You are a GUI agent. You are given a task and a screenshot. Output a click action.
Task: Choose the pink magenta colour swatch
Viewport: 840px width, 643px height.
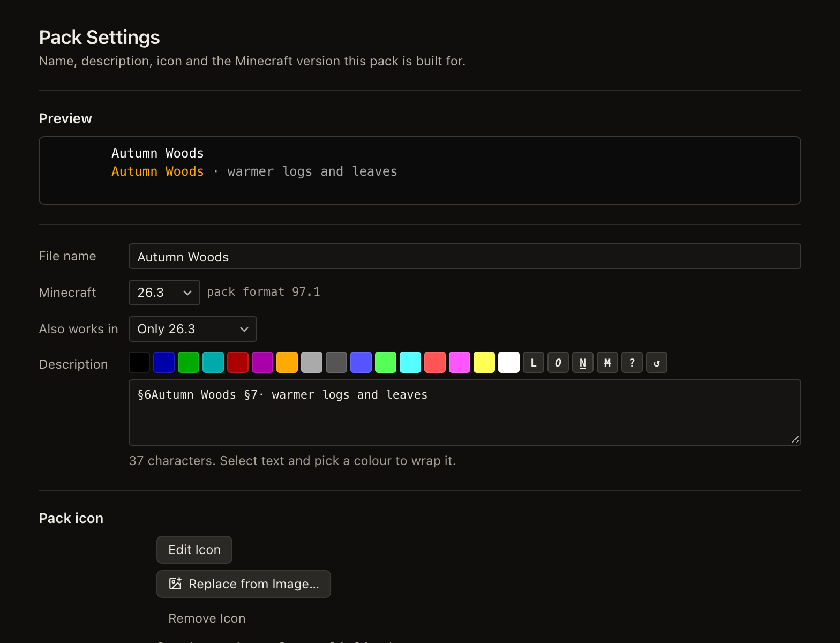coord(460,362)
